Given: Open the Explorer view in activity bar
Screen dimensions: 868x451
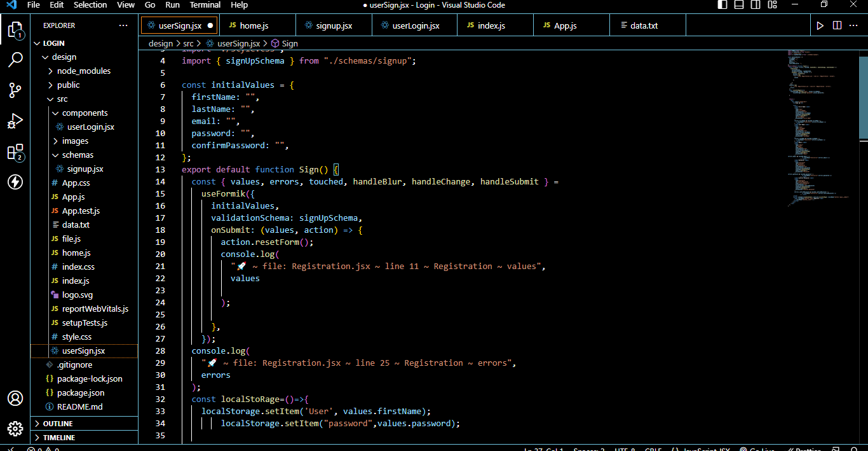Looking at the screenshot, I should coord(15,30).
